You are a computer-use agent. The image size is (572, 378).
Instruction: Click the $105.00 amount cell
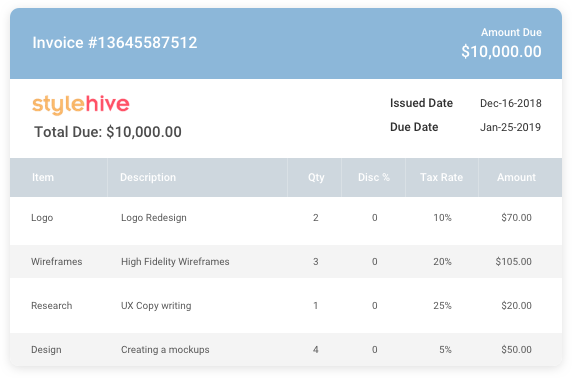pos(514,262)
